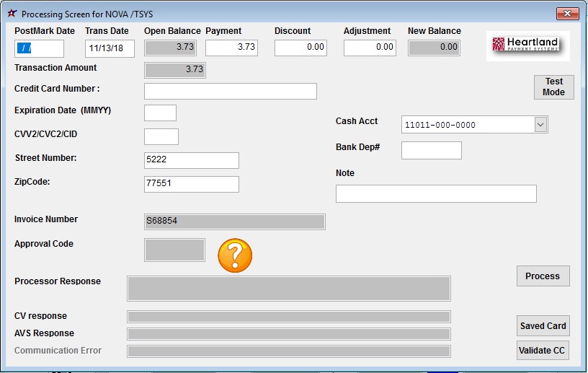Viewport: 588px width, 373px height.
Task: Select the Trans Date field 11/13/18
Action: [x=109, y=48]
